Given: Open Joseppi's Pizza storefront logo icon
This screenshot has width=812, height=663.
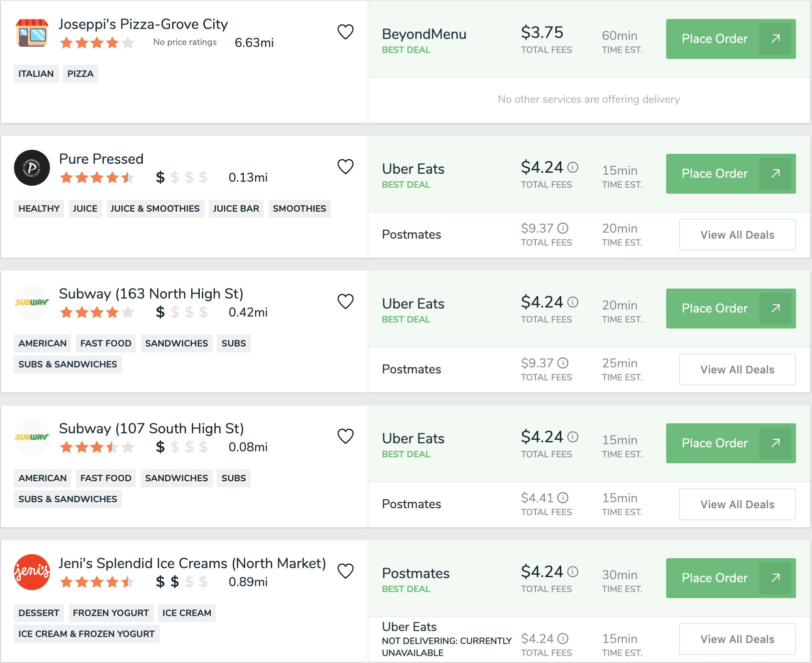Looking at the screenshot, I should 32,33.
